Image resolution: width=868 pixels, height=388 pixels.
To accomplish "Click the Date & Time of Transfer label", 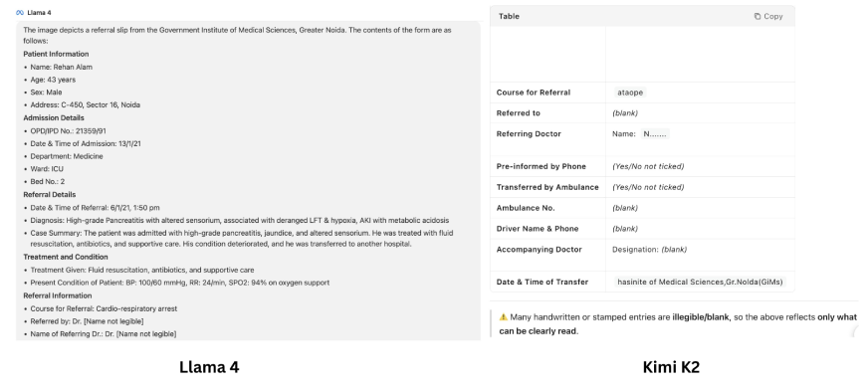I will (542, 282).
